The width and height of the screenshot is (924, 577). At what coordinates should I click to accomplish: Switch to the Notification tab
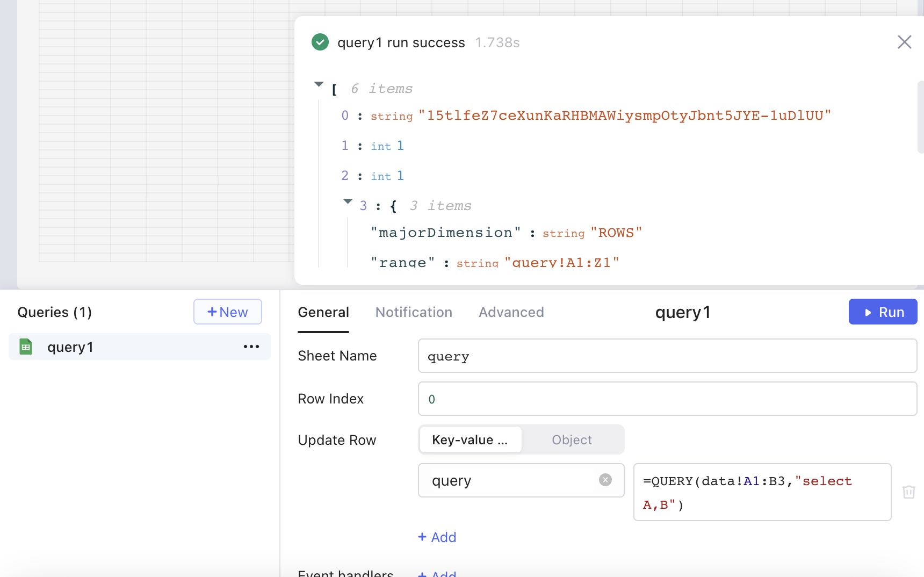[414, 312]
